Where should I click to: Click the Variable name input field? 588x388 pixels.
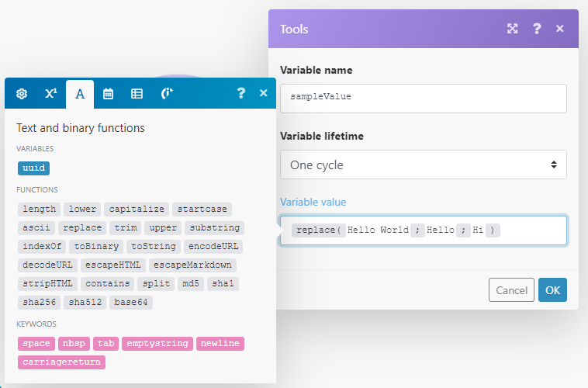coord(424,99)
